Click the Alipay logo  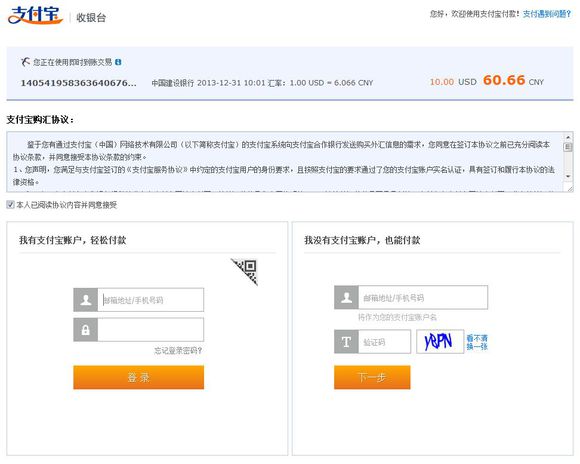click(x=35, y=15)
